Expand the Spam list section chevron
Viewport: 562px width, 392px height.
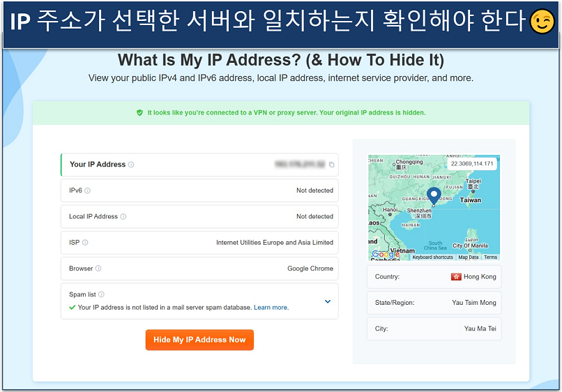click(328, 301)
